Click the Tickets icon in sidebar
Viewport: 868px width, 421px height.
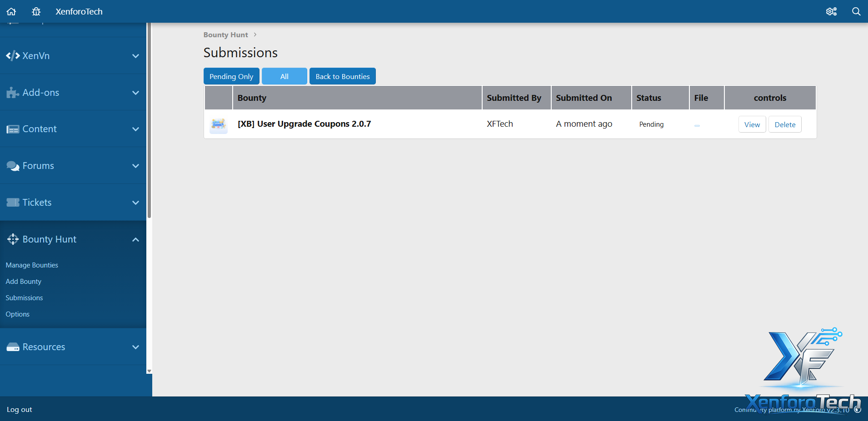coord(13,203)
